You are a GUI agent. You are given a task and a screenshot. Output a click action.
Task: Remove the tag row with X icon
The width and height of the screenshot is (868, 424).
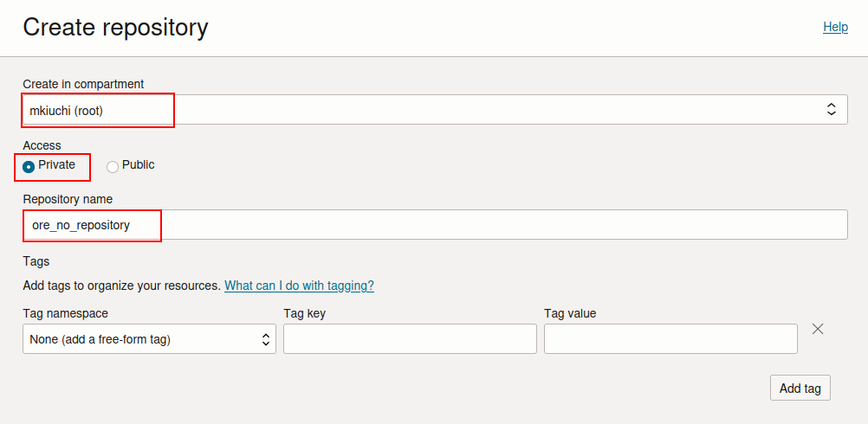(817, 329)
